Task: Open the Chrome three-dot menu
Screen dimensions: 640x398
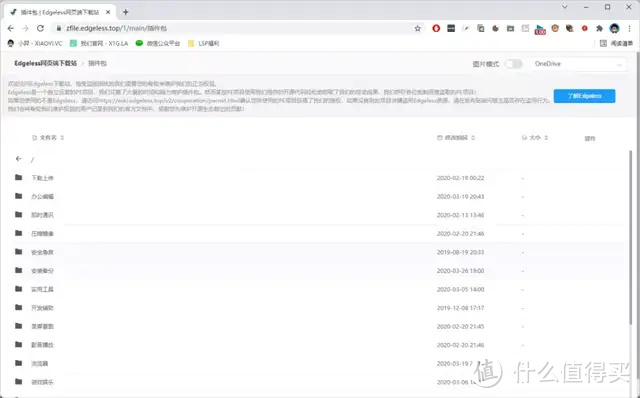Action: point(629,28)
